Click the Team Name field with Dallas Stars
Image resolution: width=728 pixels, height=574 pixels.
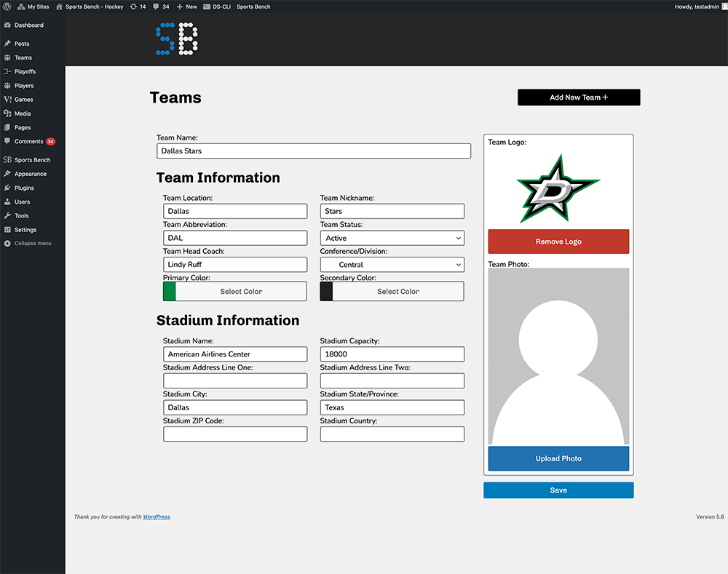tap(314, 151)
